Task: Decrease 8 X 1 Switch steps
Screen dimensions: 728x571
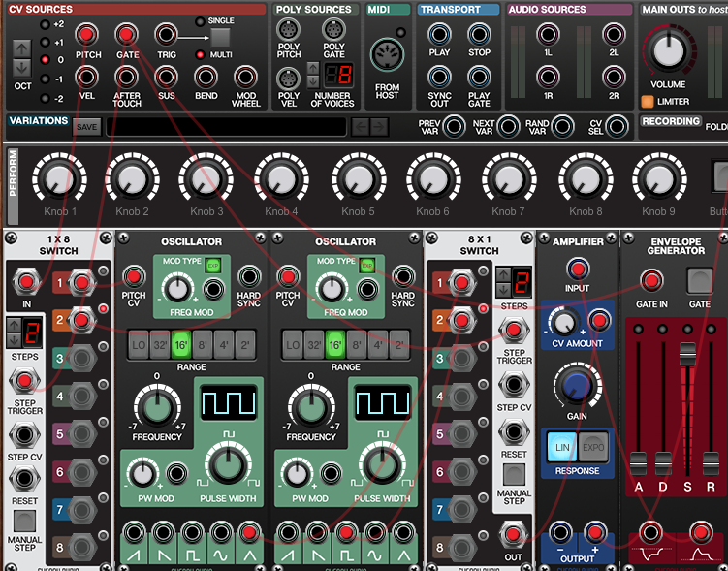Action: tap(503, 290)
